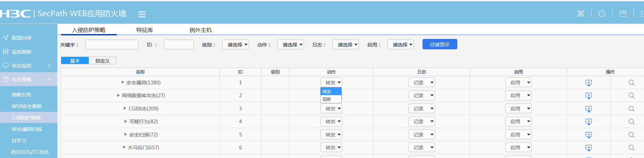
Task: Click the fullscreen icon in top bar
Action: [580, 14]
